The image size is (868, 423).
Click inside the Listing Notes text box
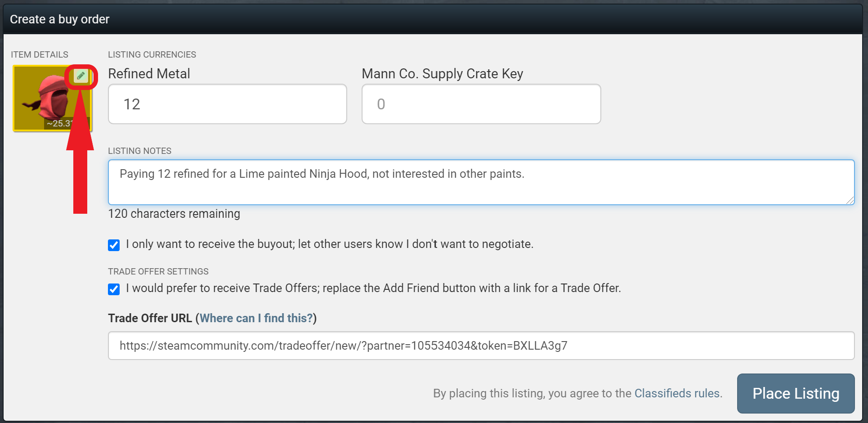(481, 182)
